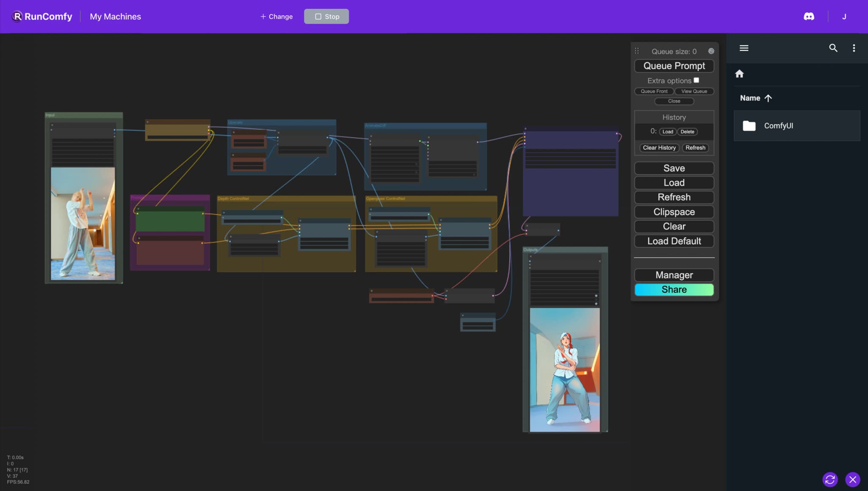
Task: Open My Machines page
Action: click(x=115, y=17)
